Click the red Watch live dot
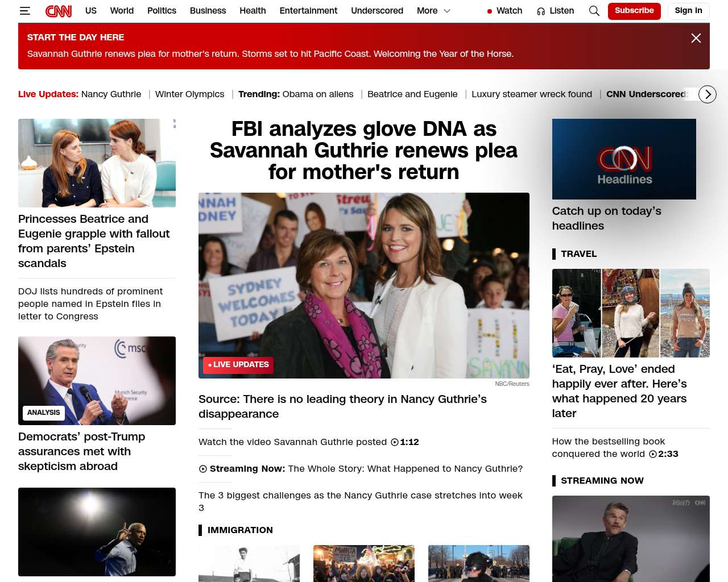Viewport: 728px width, 582px height. [490, 11]
